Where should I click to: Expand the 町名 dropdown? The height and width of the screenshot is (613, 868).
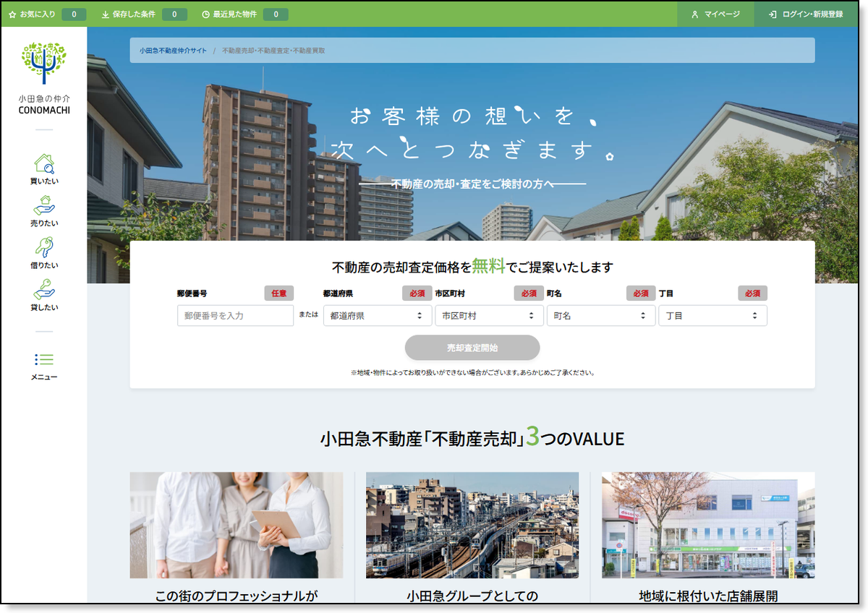pos(601,316)
